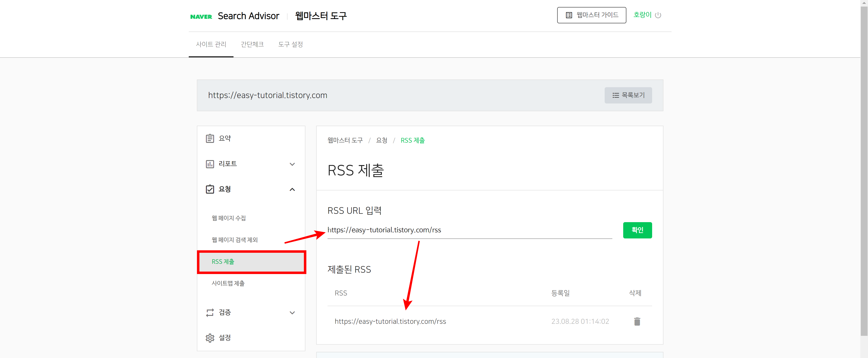Collapse the 요청 section chevron
The height and width of the screenshot is (358, 868).
click(292, 189)
